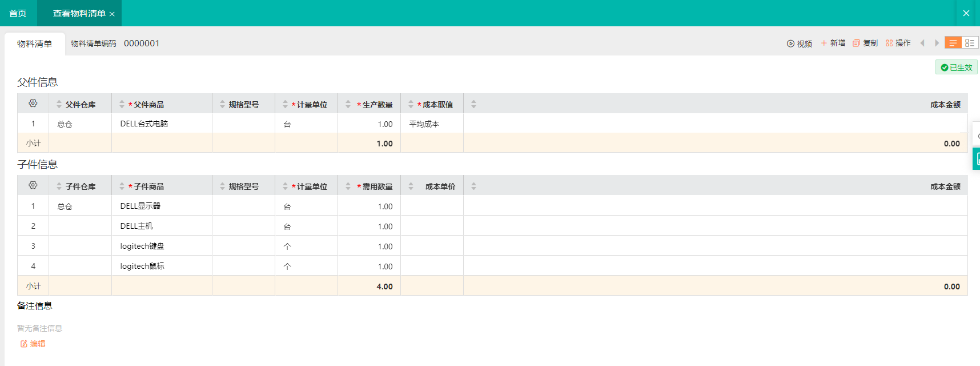Sort parent table by 父件仓库 column
The width and height of the screenshot is (980, 366).
59,105
